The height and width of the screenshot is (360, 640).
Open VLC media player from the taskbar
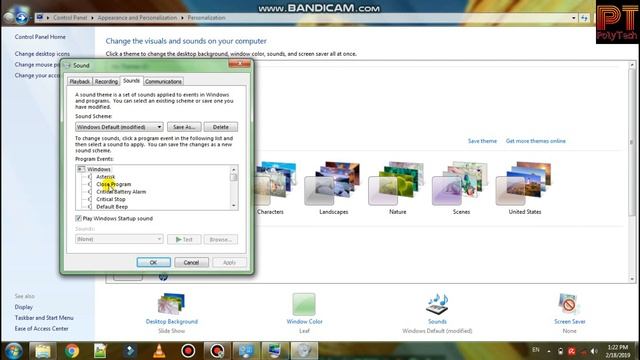click(159, 351)
